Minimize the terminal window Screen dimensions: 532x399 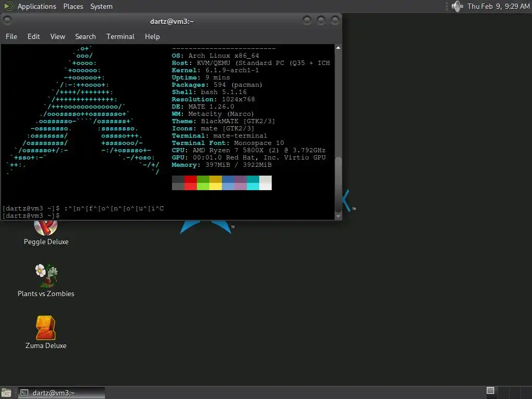point(307,21)
